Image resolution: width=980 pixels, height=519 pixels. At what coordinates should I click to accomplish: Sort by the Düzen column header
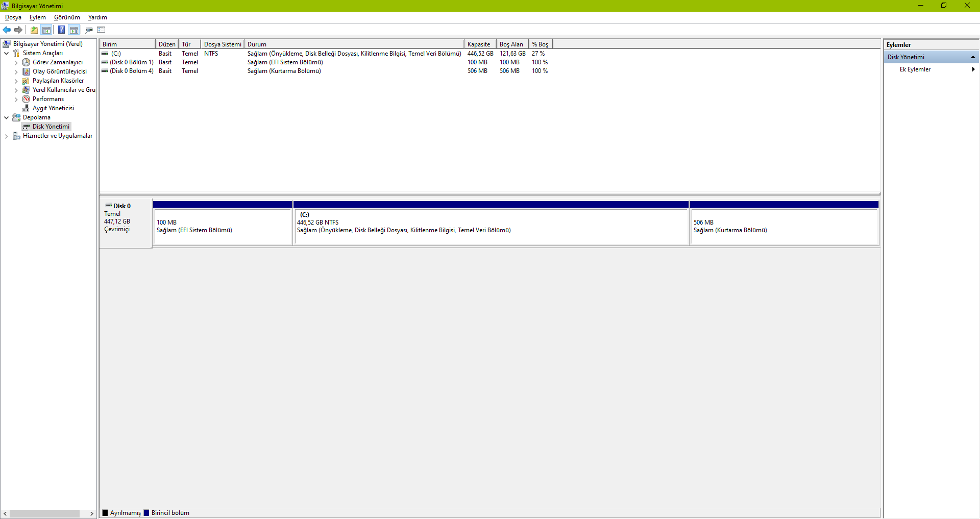[167, 44]
